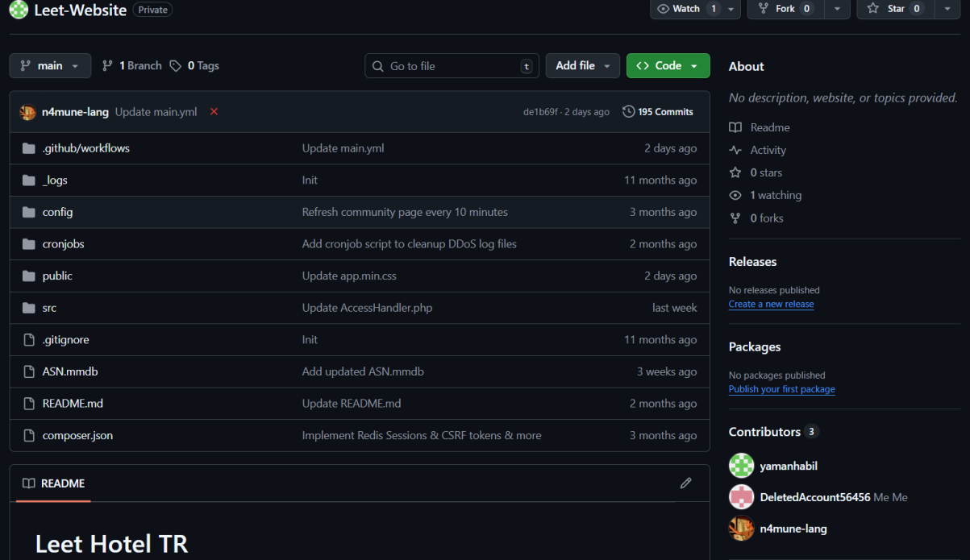Click the README.md file icon
This screenshot has width=970, height=560.
pos(29,404)
